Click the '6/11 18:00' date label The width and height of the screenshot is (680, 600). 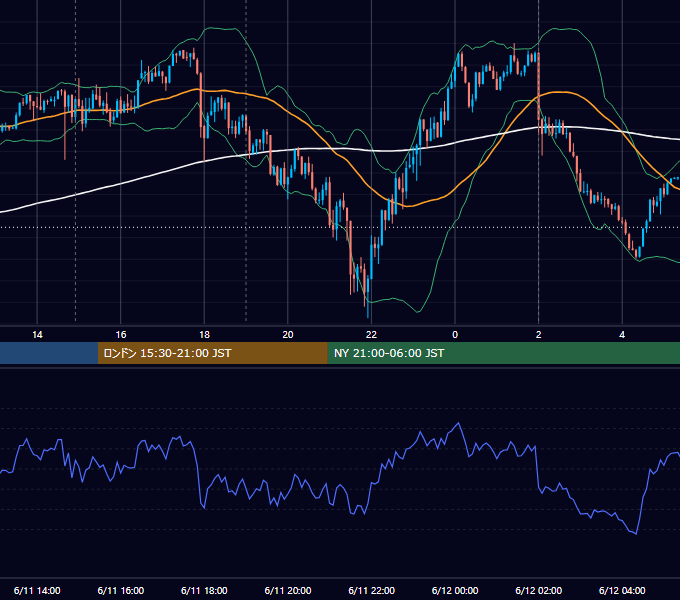tap(204, 590)
